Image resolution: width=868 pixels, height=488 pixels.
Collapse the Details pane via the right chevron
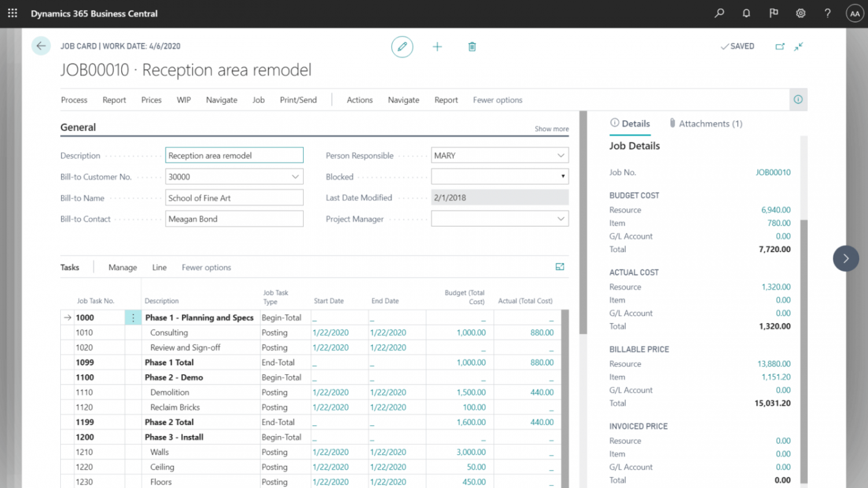(845, 258)
